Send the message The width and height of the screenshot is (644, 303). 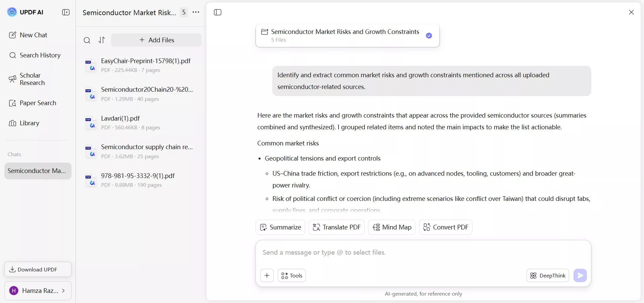(580, 275)
